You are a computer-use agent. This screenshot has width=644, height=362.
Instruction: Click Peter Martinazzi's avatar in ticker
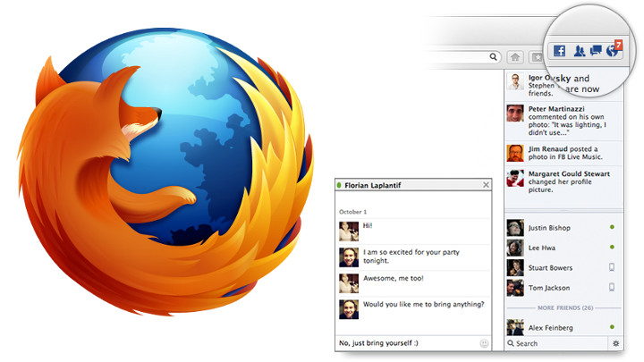pos(515,114)
